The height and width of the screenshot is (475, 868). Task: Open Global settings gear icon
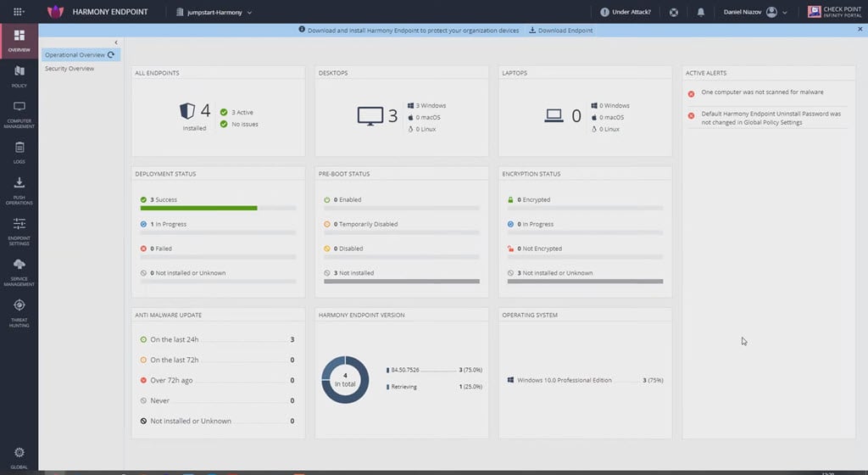[x=19, y=456]
